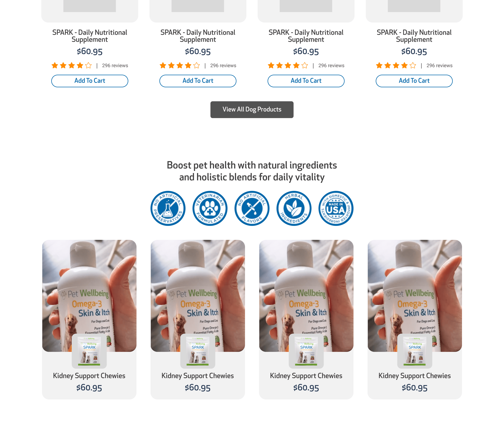Click the Made in USA badge
This screenshot has width=504, height=425.
click(336, 208)
